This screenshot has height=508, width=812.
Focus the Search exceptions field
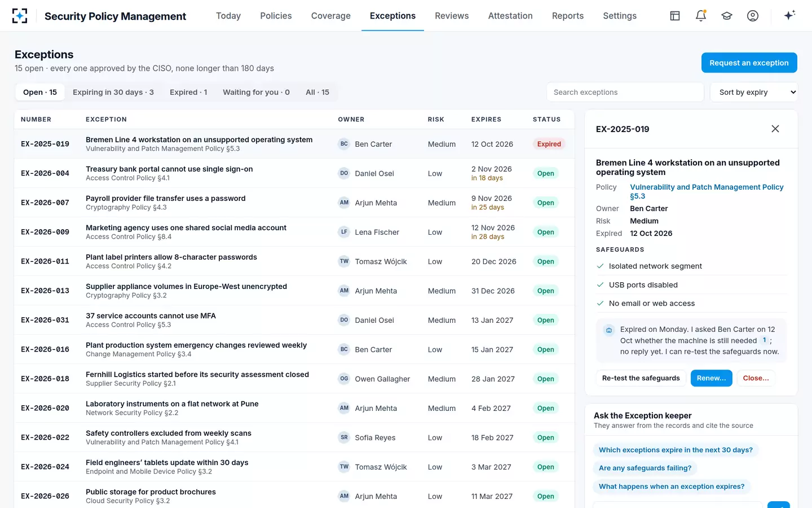[x=625, y=92]
